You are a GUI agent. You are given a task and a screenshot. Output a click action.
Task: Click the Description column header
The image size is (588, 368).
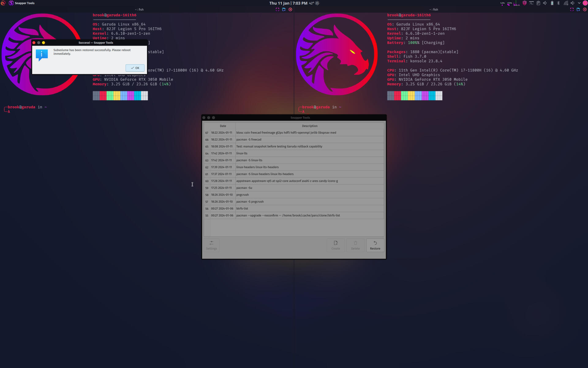310,126
